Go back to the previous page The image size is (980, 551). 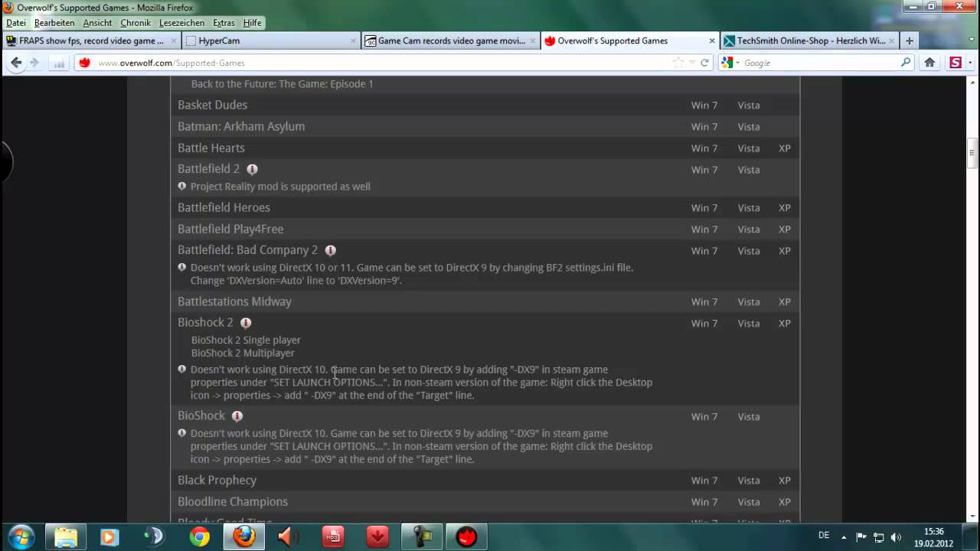tap(16, 63)
